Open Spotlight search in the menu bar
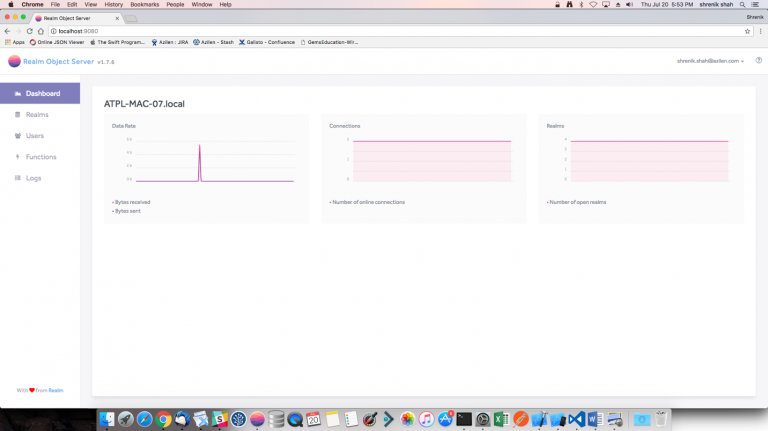The image size is (768, 431). (x=743, y=4)
